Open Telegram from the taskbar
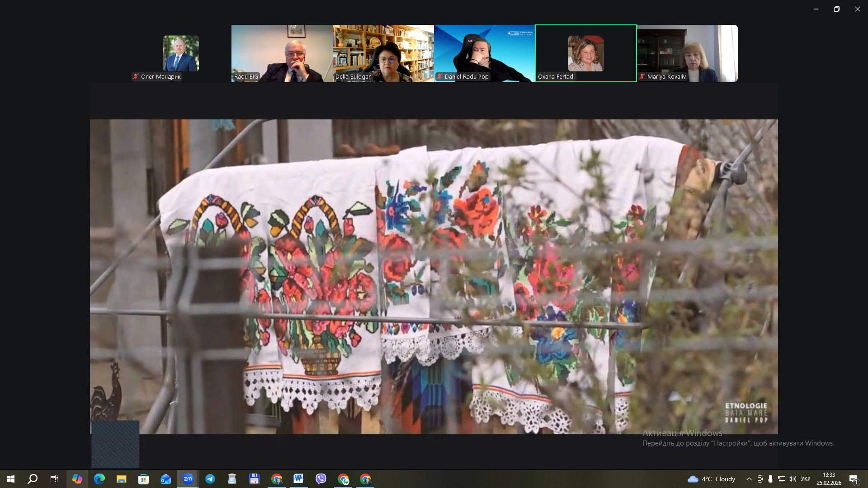This screenshot has height=488, width=868. point(210,479)
